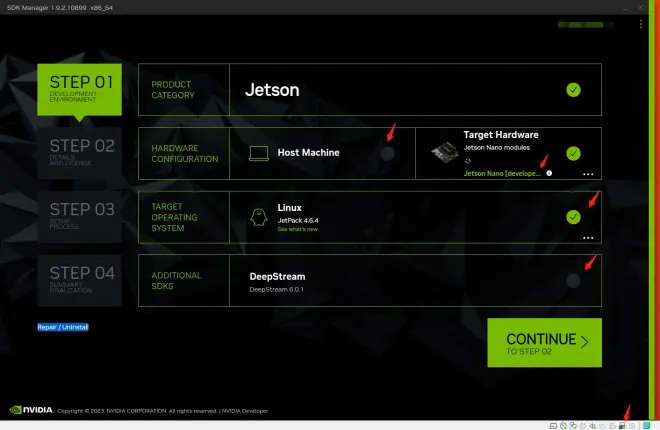Go to STEP 04 Summary Finalization
Image resolution: width=660 pixels, height=430 pixels.
point(80,281)
